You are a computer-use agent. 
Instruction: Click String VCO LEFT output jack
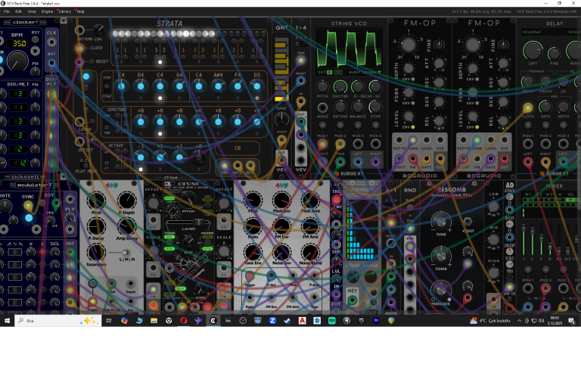pos(358,161)
